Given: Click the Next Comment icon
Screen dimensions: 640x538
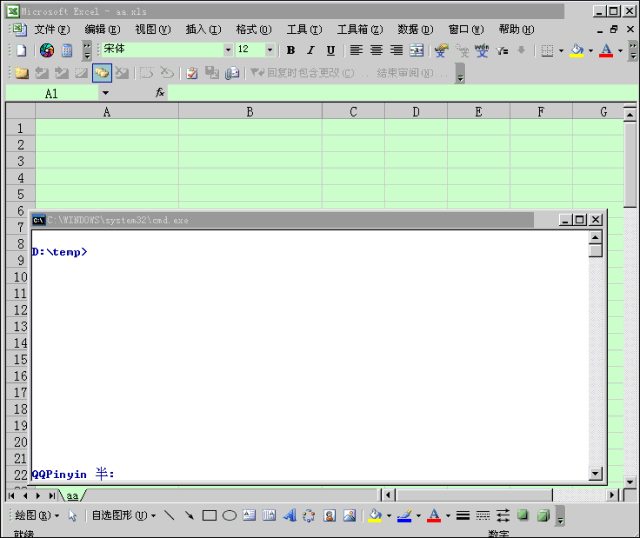Looking at the screenshot, I should 62,73.
